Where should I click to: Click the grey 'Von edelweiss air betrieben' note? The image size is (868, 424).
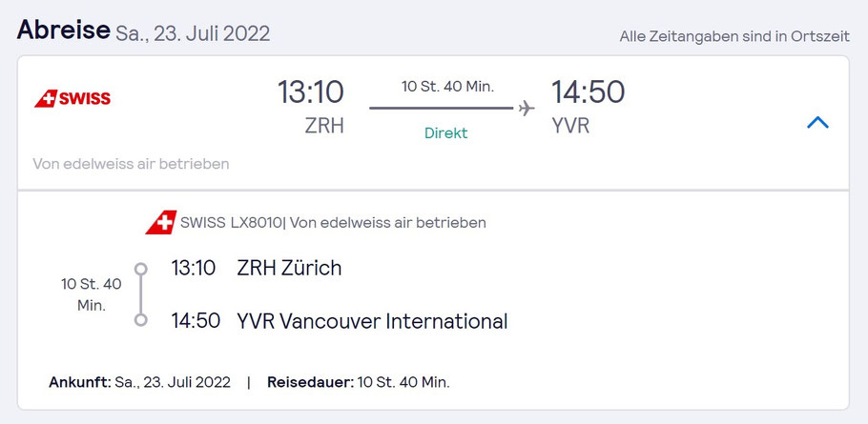tap(131, 164)
